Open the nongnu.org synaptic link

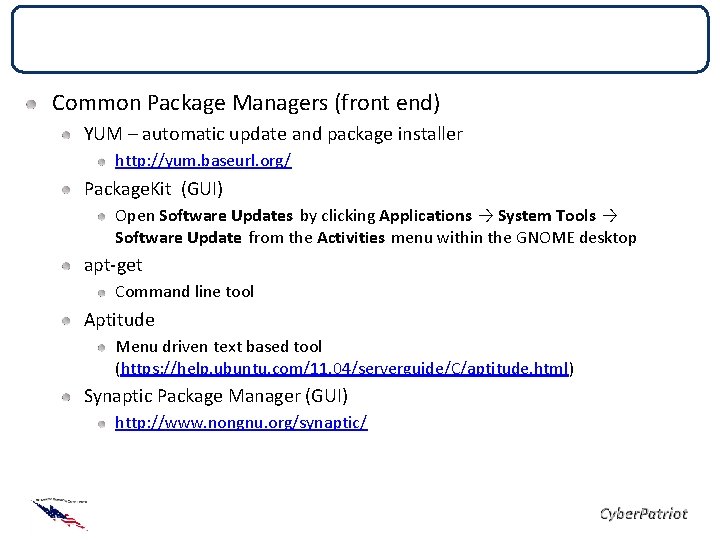241,422
